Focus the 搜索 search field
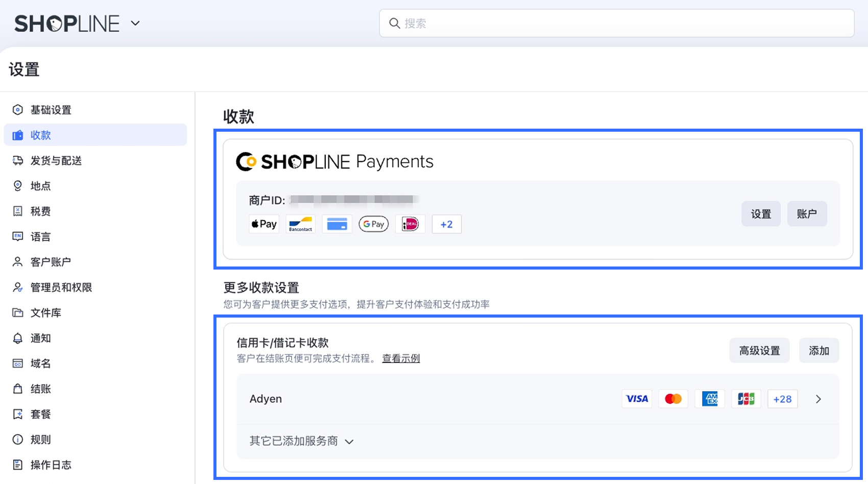Screen dimensions: 868x484 coord(617,23)
